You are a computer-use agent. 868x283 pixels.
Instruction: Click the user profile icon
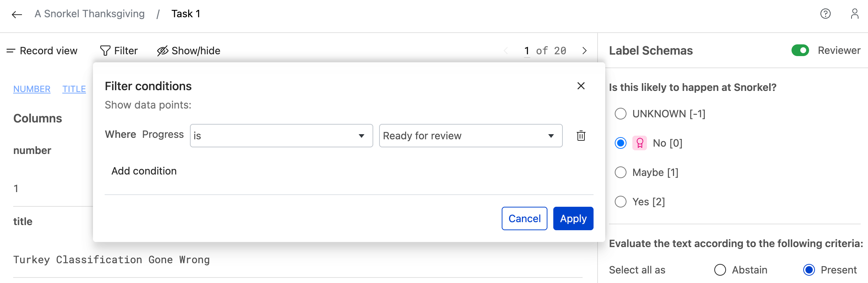click(x=855, y=14)
